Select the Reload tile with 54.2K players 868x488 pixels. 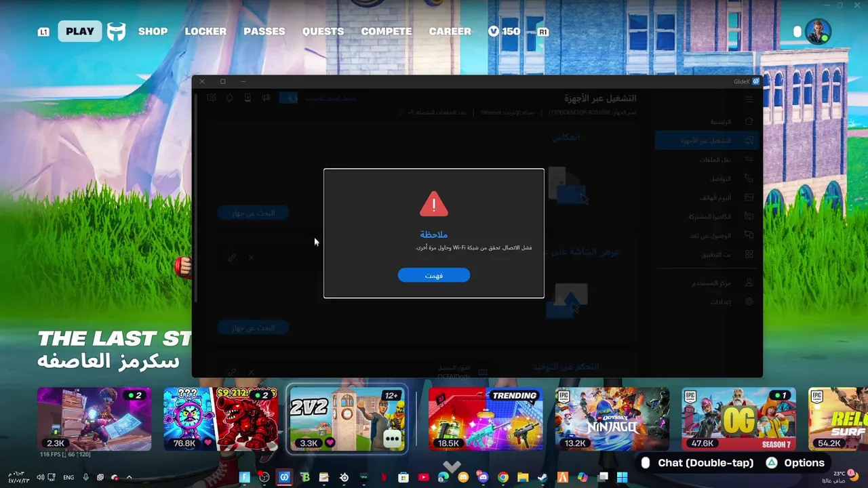(x=838, y=419)
